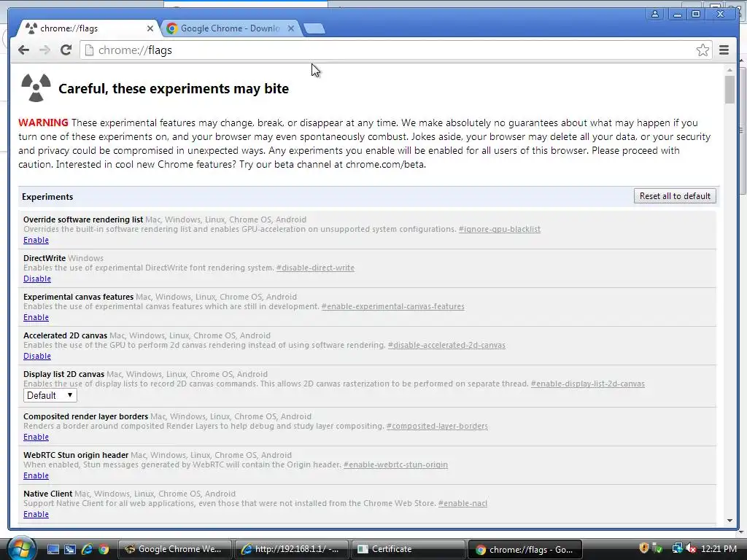Go back using the browser back arrow
747x560 pixels.
pos(23,50)
